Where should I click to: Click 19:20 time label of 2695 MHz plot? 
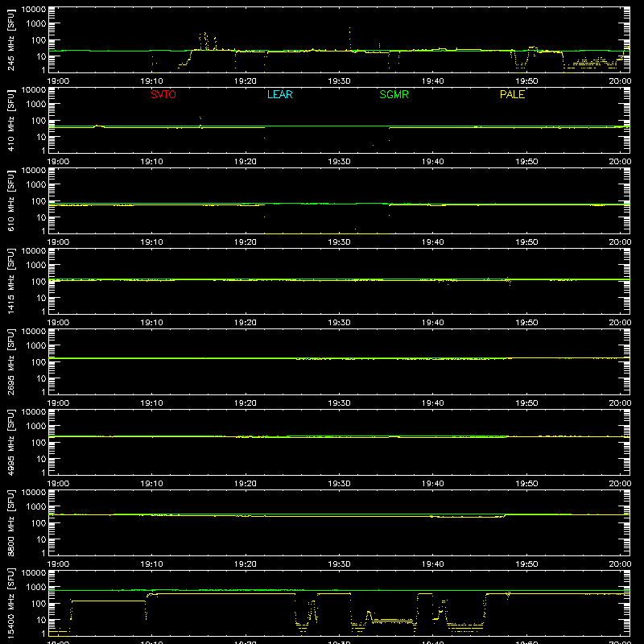coord(246,403)
